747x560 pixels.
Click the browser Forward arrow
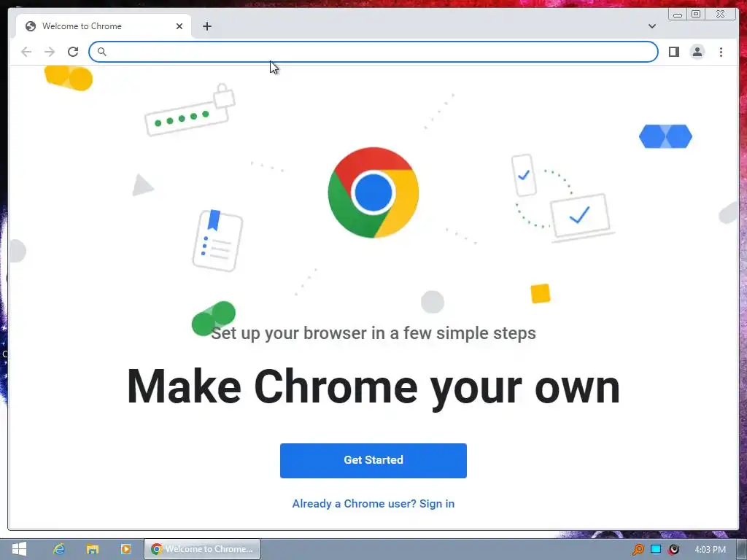[x=50, y=52]
